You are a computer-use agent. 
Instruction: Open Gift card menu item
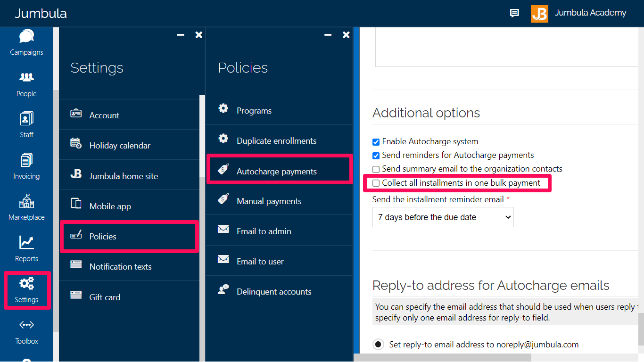(129, 297)
